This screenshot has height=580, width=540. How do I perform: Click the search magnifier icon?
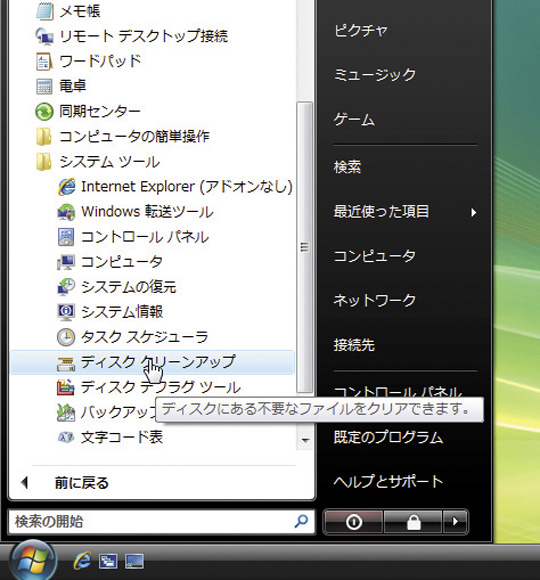click(x=301, y=522)
